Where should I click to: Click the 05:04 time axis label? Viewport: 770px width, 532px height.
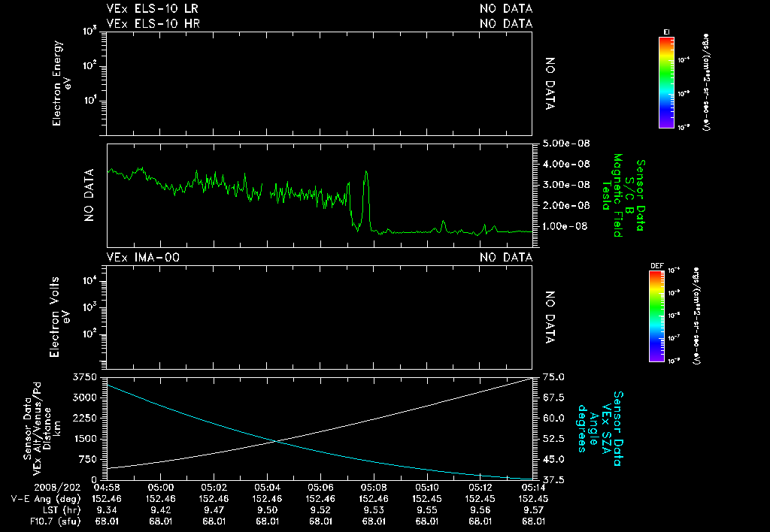[x=267, y=488]
